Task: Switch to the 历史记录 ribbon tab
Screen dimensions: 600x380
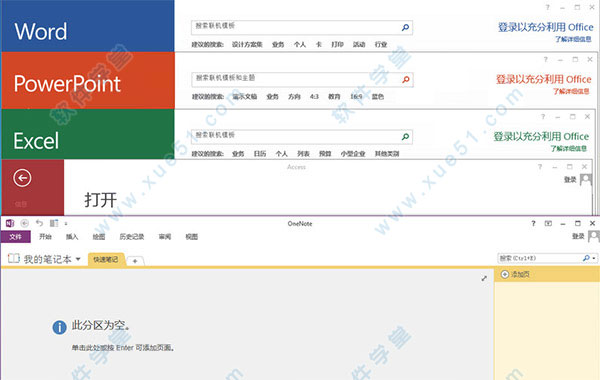Action: coord(132,237)
